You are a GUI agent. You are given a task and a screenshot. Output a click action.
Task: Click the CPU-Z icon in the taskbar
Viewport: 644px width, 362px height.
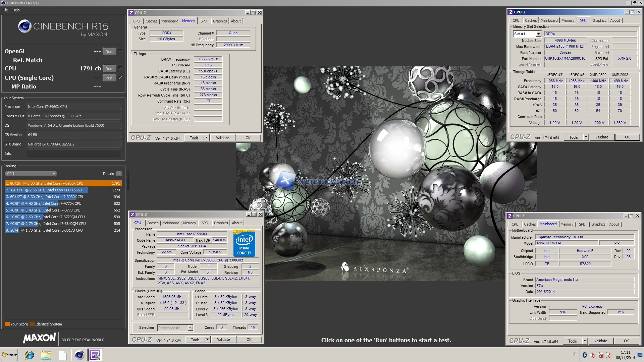pyautogui.click(x=96, y=355)
